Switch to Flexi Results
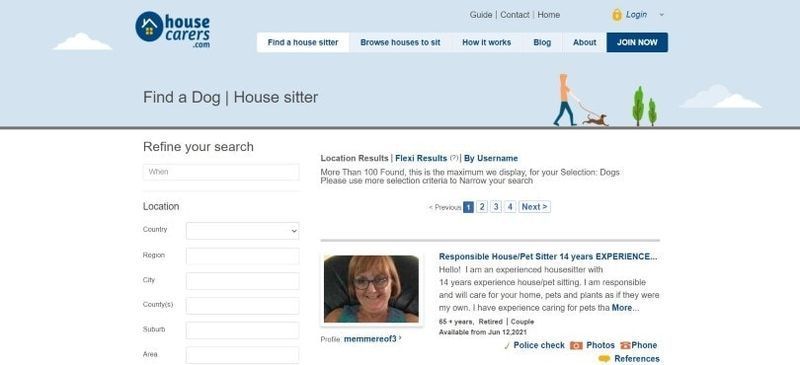Screen dimensions: 800x365 (421, 158)
